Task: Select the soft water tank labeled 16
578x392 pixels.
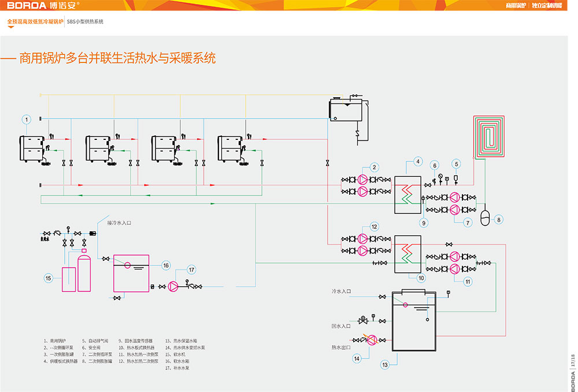Action: 131,272
